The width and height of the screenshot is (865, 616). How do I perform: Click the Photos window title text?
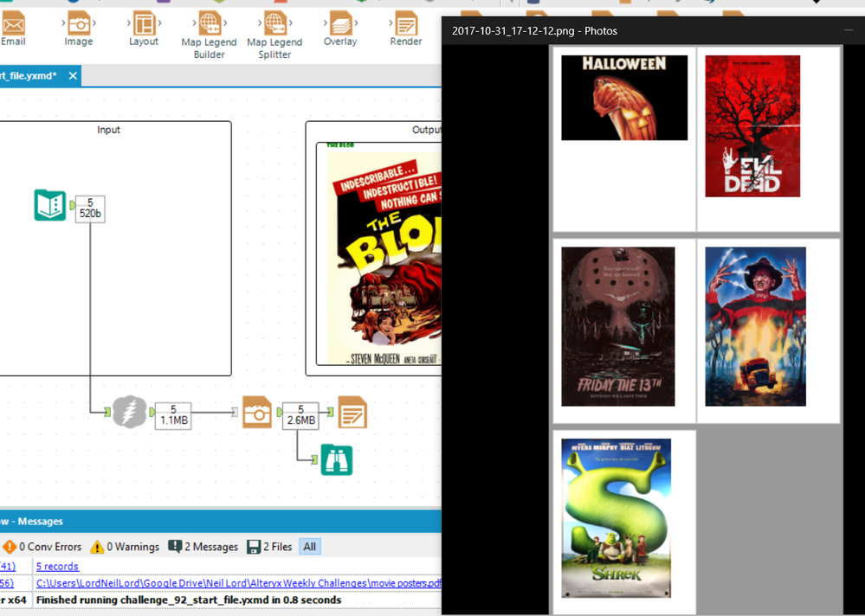tap(534, 31)
